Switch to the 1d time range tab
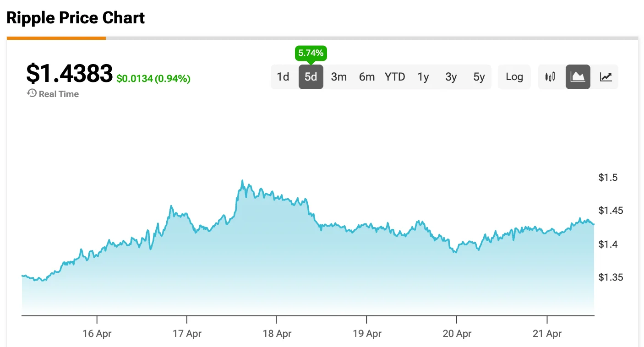644x347 pixels. click(283, 77)
